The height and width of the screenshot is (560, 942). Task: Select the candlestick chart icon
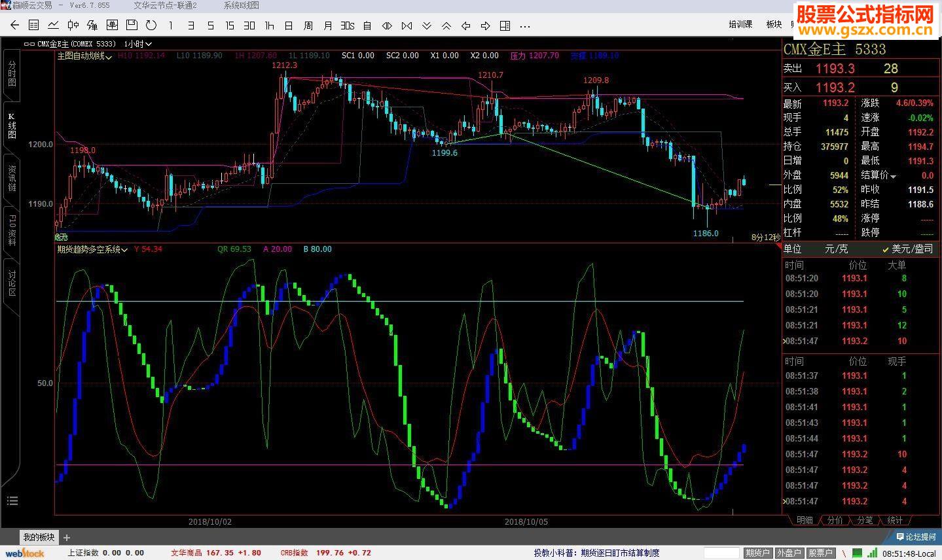point(73,26)
